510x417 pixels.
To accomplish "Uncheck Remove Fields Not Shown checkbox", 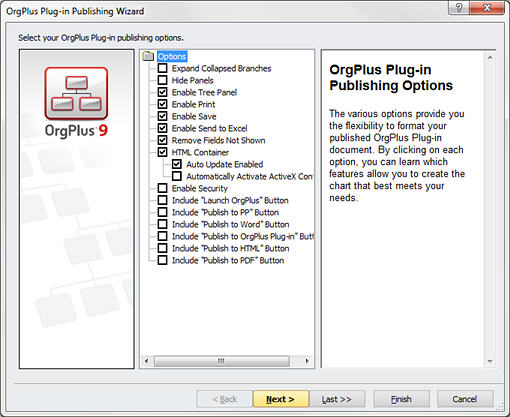I will [x=162, y=140].
